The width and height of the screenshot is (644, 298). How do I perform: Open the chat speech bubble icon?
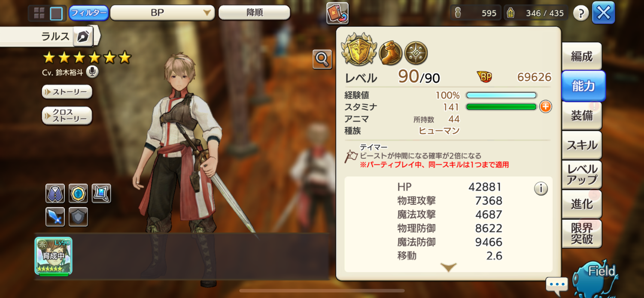pyautogui.click(x=557, y=285)
